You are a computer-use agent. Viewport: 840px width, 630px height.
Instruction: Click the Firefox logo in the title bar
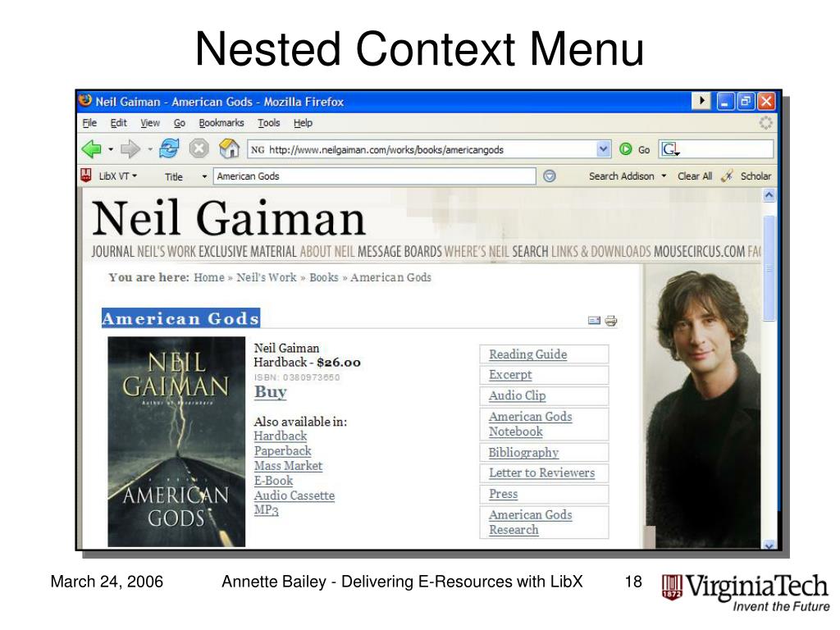pos(85,101)
